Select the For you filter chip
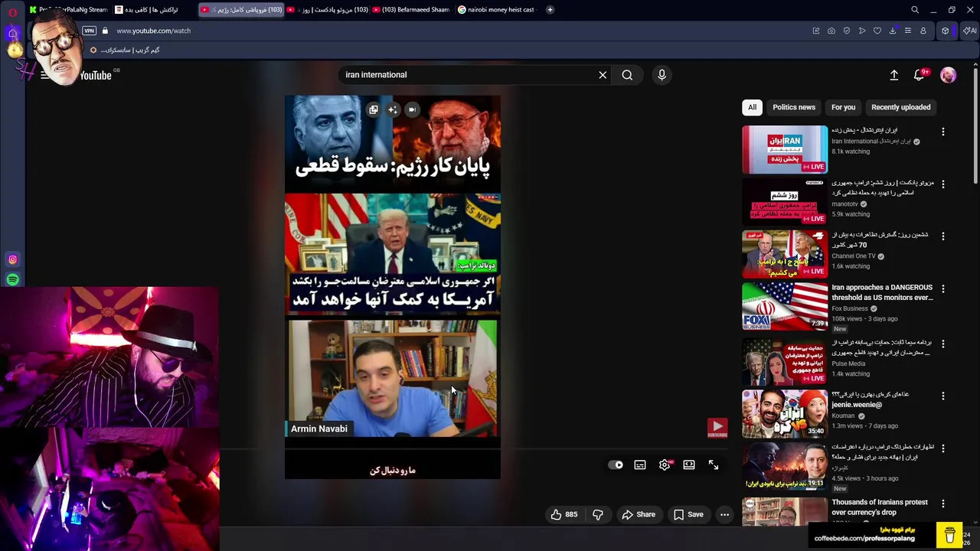Image resolution: width=980 pixels, height=551 pixels. (843, 107)
